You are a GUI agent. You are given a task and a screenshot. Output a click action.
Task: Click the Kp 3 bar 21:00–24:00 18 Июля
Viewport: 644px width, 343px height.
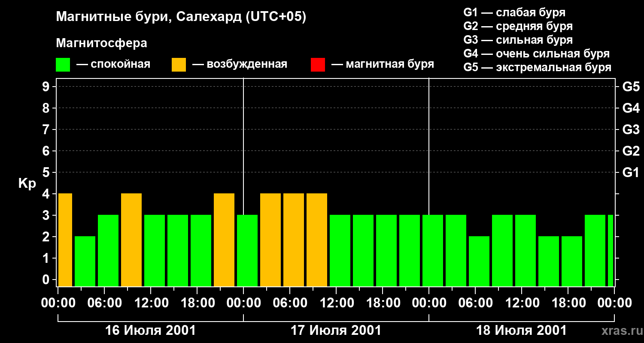point(595,250)
